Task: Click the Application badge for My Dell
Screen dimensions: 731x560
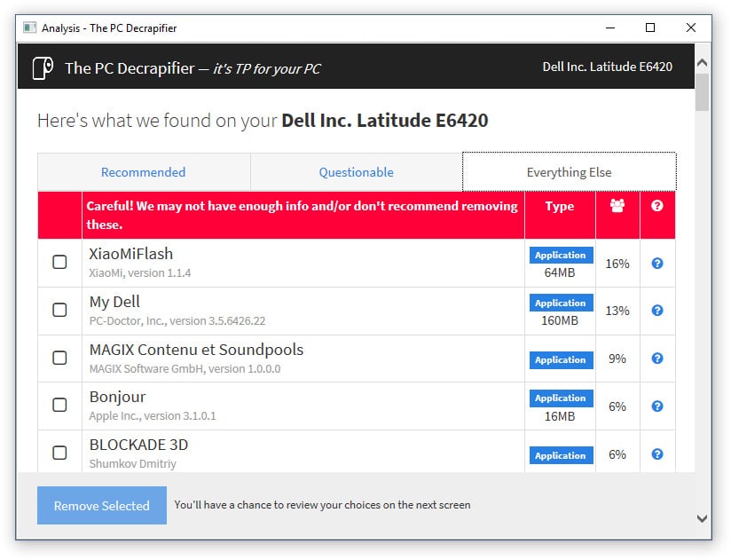Action: click(561, 304)
